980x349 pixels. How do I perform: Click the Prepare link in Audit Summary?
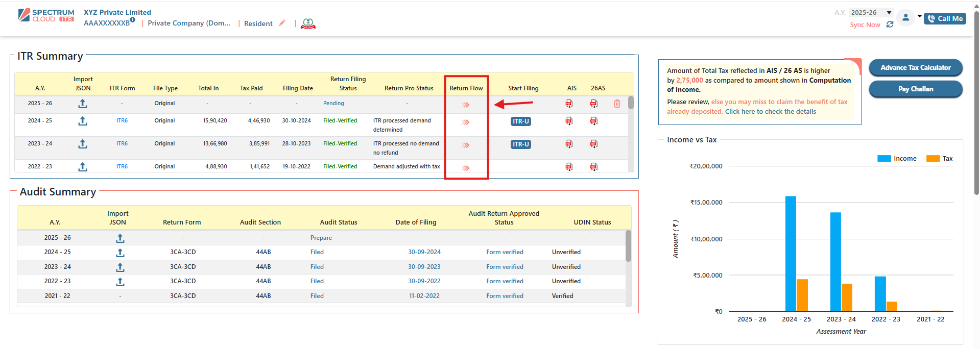(x=321, y=238)
